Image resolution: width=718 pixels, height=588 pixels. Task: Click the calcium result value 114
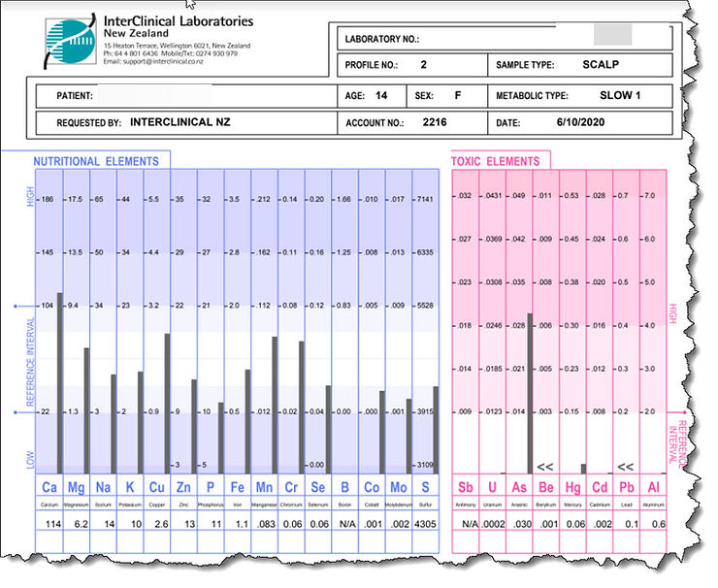[x=49, y=525]
